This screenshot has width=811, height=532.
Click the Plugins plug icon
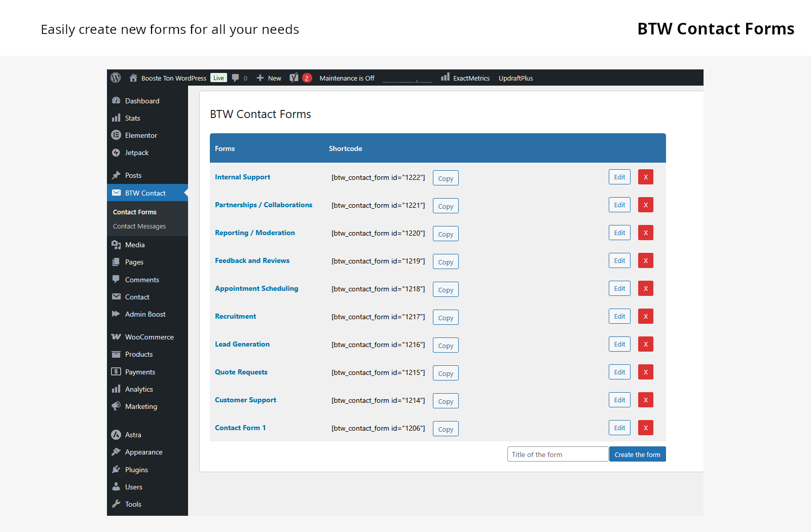116,469
